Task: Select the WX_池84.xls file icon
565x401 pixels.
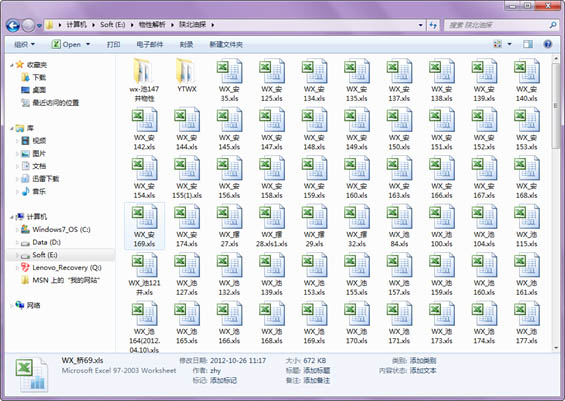Action: (399, 217)
